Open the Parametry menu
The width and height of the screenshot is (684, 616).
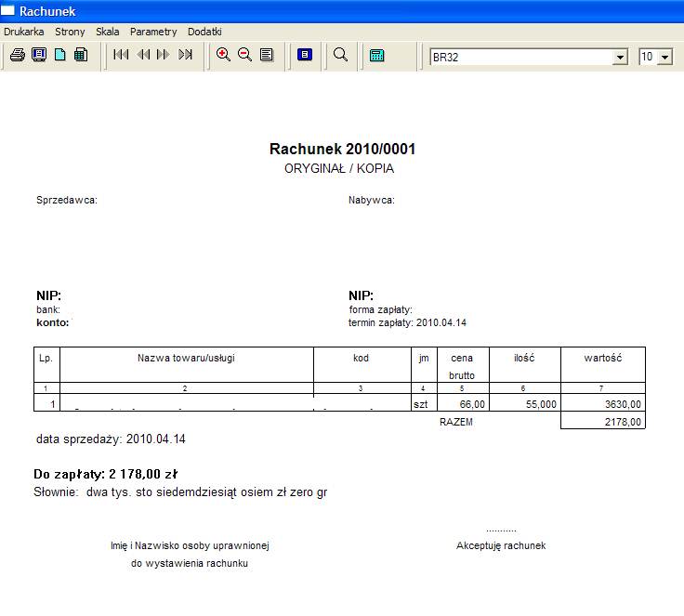153,32
